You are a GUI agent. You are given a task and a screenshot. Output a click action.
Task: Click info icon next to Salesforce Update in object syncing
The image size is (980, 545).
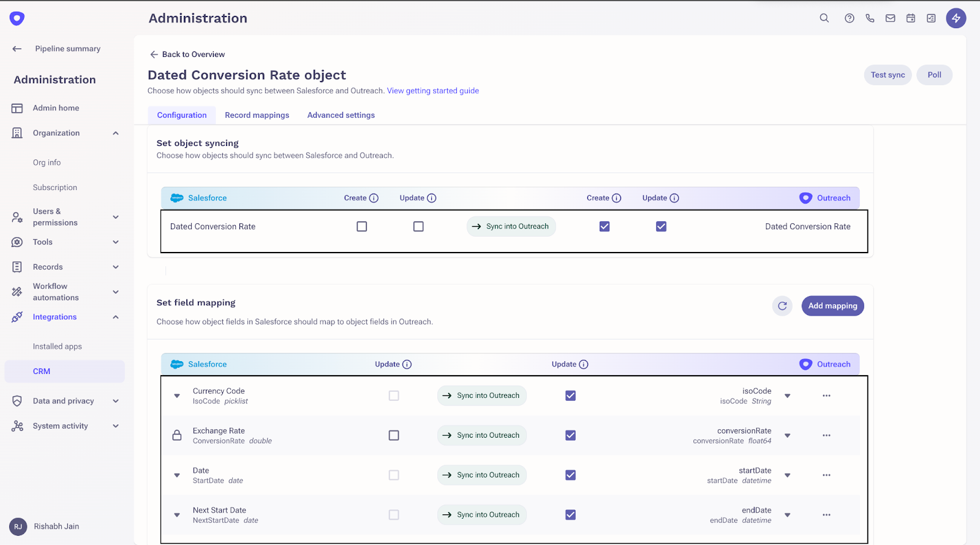click(x=431, y=198)
